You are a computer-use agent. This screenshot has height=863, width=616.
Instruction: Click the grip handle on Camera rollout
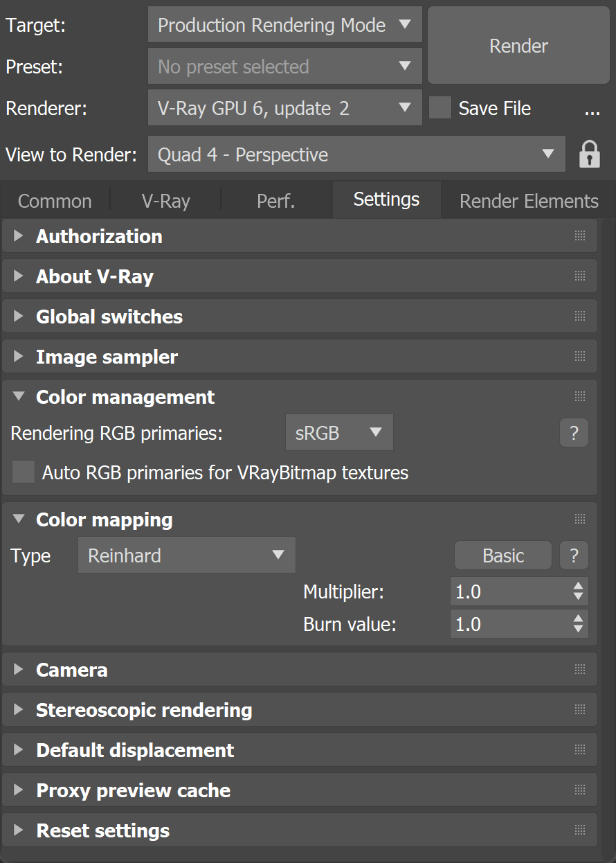[579, 669]
